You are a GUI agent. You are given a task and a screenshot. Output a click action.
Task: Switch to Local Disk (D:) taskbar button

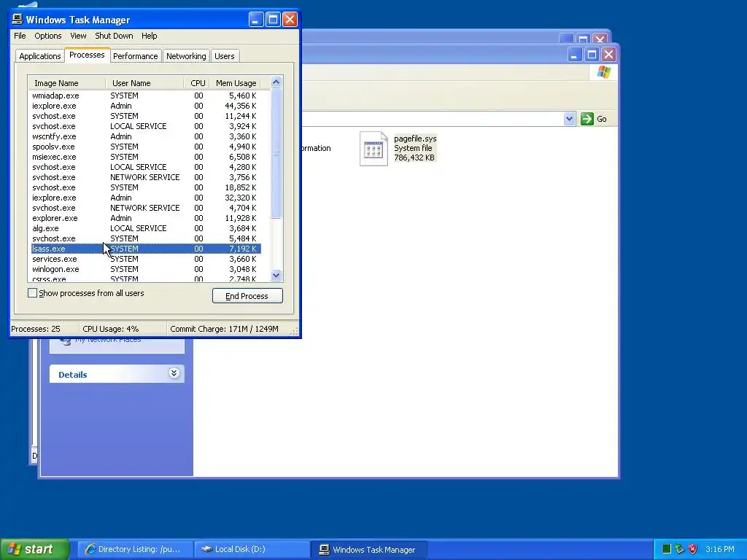point(252,549)
